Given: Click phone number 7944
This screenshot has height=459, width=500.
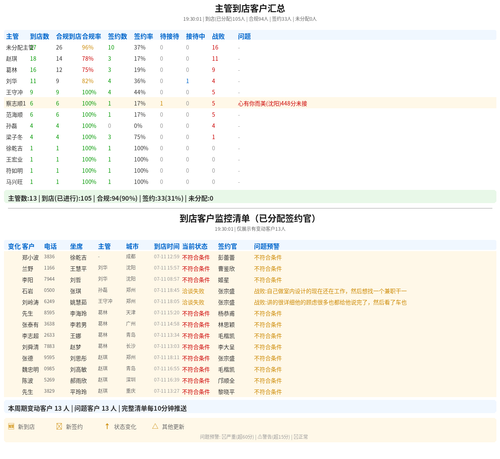Looking at the screenshot, I should pyautogui.click(x=49, y=279).
